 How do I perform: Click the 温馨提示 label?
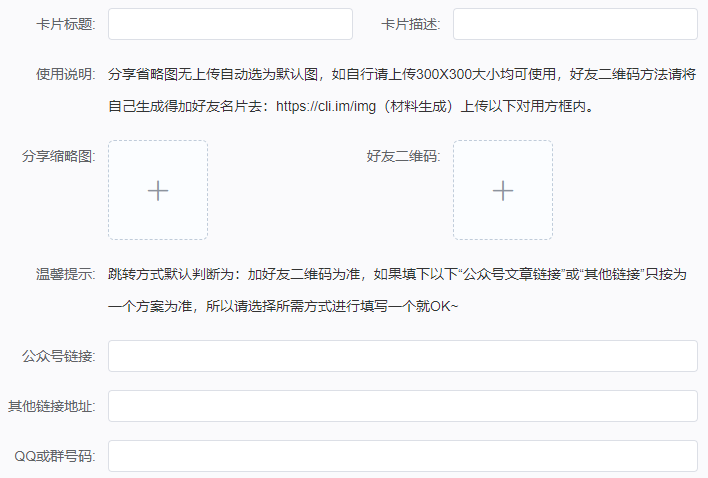(x=64, y=274)
